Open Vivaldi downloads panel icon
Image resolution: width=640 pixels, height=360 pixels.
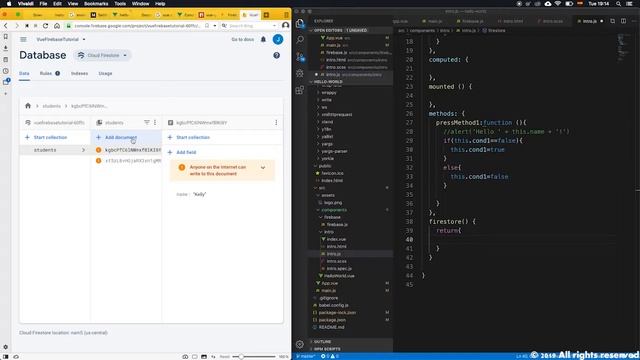[x=6, y=48]
